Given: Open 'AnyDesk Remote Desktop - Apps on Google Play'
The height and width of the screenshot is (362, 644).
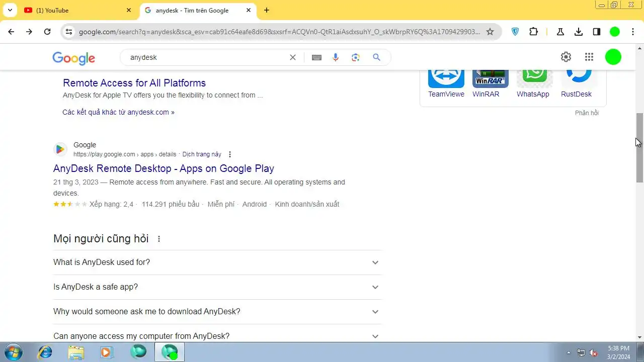Looking at the screenshot, I should pos(164,168).
